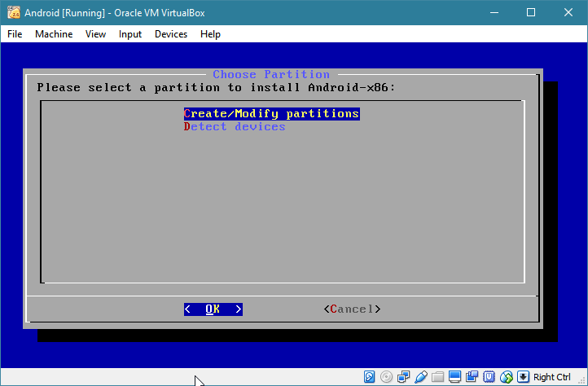Open the File menu
This screenshot has height=386, width=588.
coord(15,34)
